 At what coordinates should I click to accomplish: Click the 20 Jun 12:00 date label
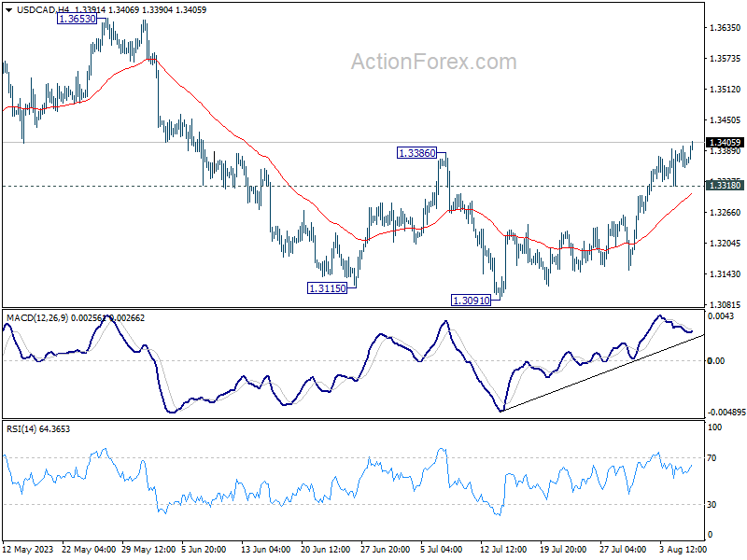coord(325,550)
